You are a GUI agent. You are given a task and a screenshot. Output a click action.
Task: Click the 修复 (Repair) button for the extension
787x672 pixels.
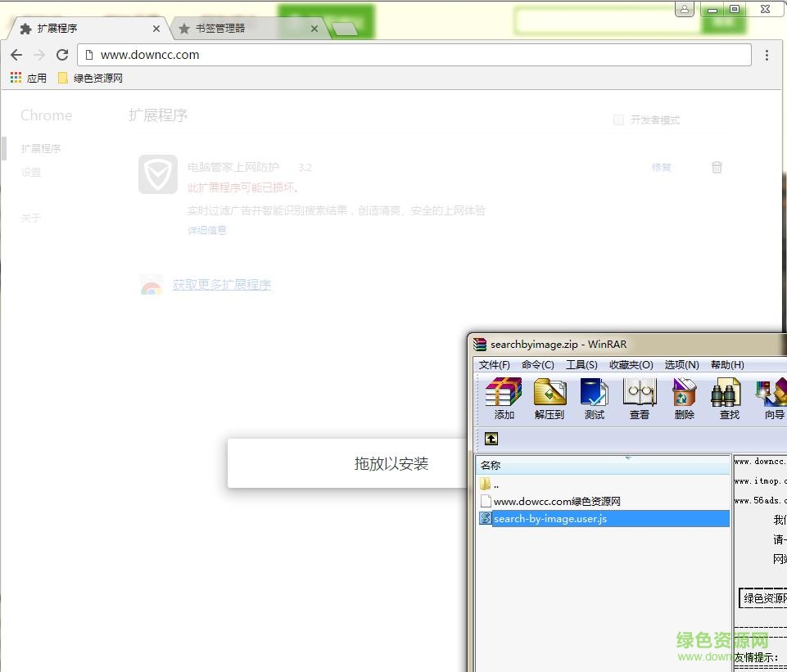[x=661, y=167]
